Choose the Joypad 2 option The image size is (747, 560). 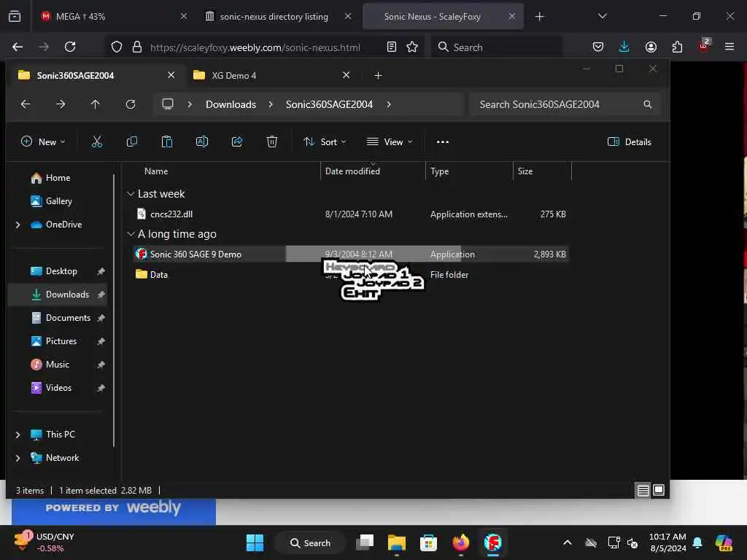pos(391,283)
